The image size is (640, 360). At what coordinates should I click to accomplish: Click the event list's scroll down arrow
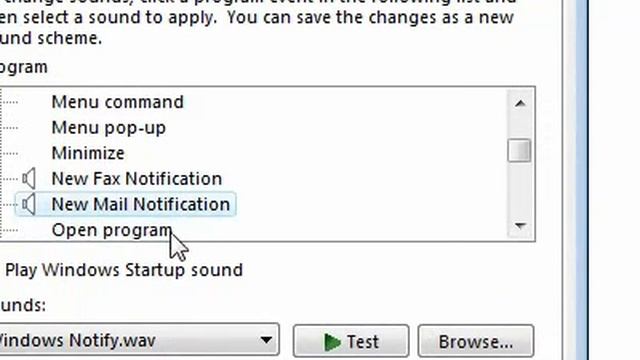[520, 225]
